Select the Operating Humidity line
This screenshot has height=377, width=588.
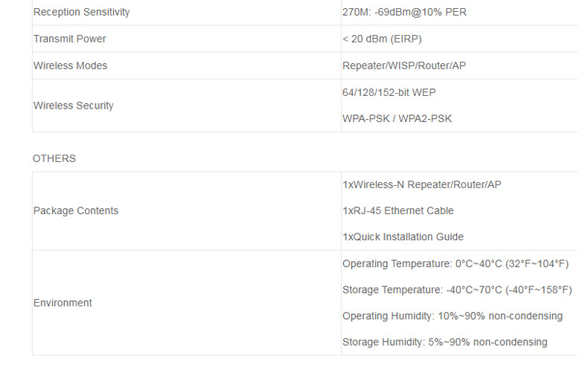coord(452,316)
